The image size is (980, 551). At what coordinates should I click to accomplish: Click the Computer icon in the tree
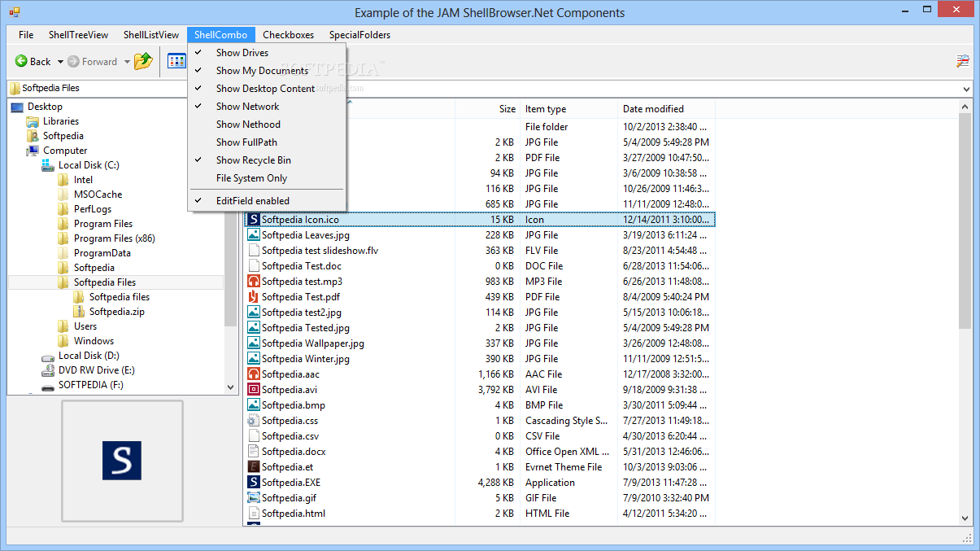pos(33,151)
